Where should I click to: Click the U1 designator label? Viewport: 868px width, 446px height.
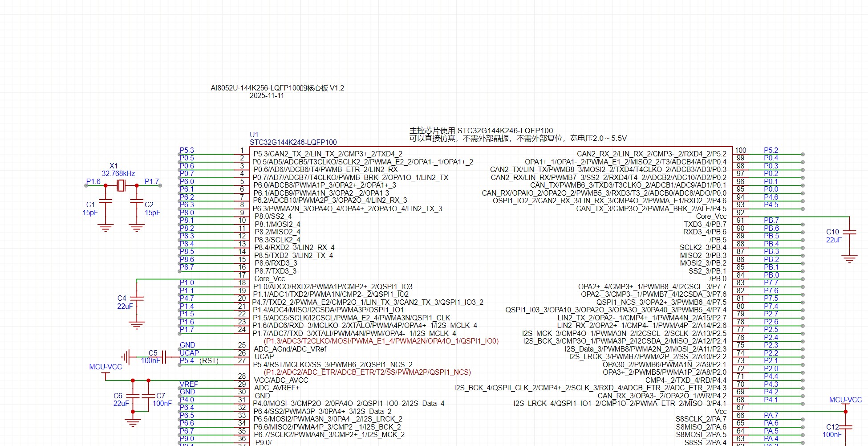point(254,135)
